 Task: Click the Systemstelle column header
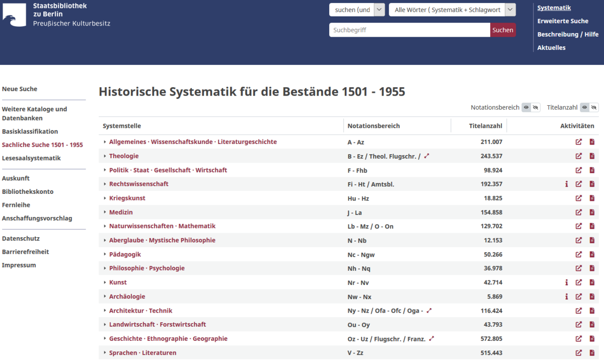[x=122, y=126]
